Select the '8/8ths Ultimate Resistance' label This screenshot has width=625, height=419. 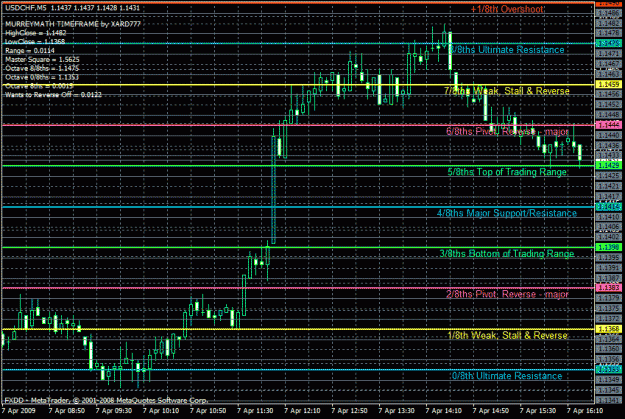[x=507, y=50]
